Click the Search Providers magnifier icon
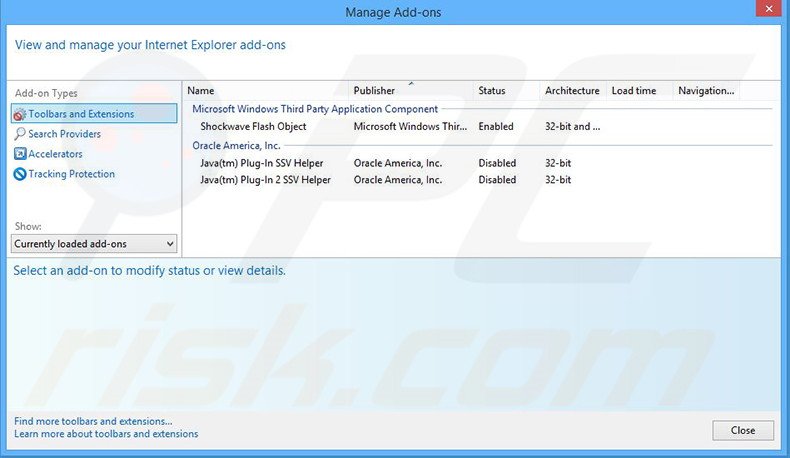This screenshot has height=458, width=790. 20,134
